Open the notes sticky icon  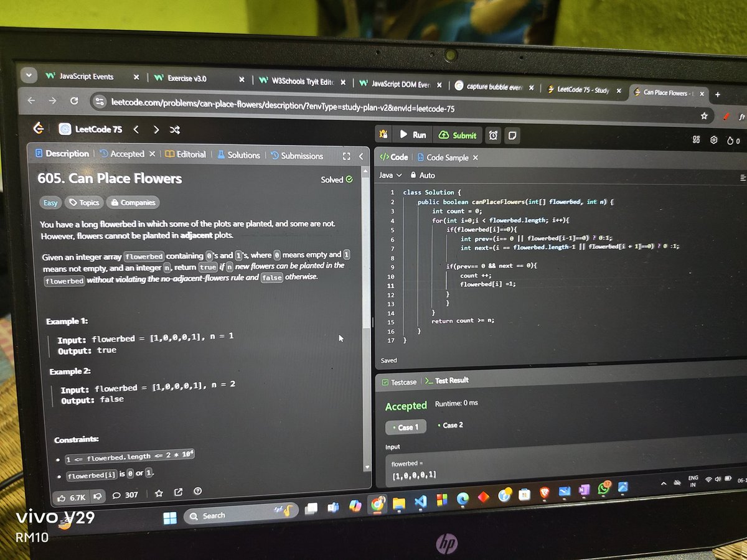(511, 135)
